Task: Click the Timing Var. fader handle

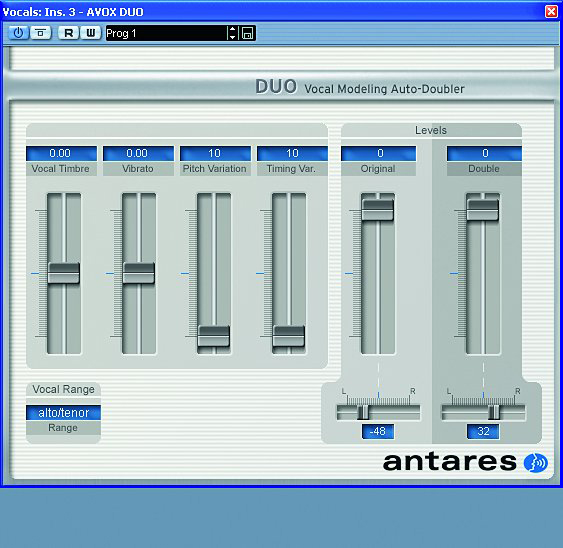Action: pyautogui.click(x=289, y=336)
